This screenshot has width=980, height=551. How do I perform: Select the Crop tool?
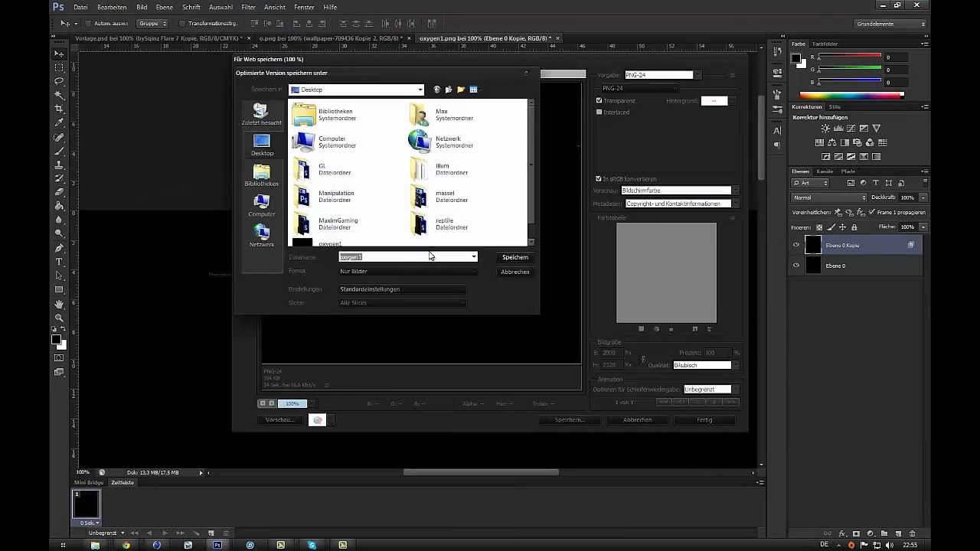59,109
